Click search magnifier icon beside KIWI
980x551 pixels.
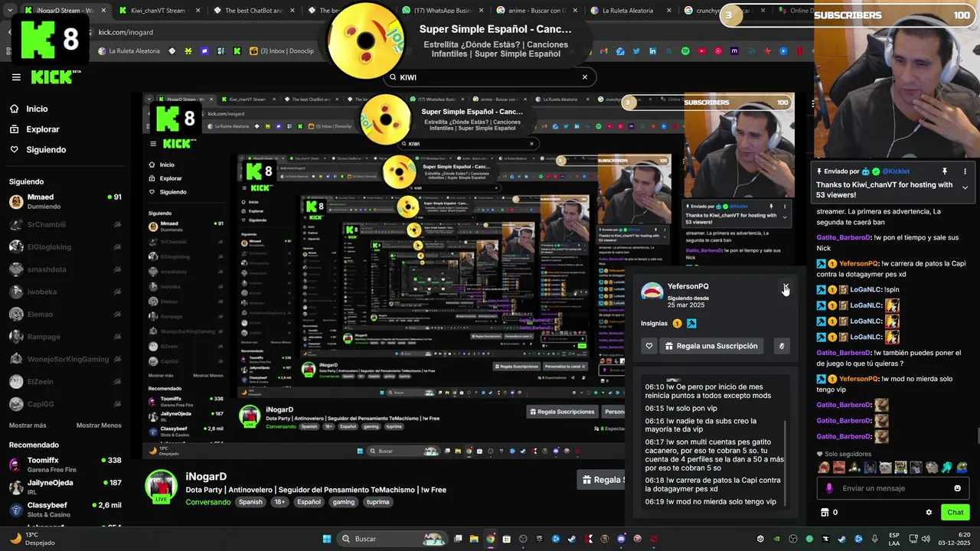tap(393, 77)
